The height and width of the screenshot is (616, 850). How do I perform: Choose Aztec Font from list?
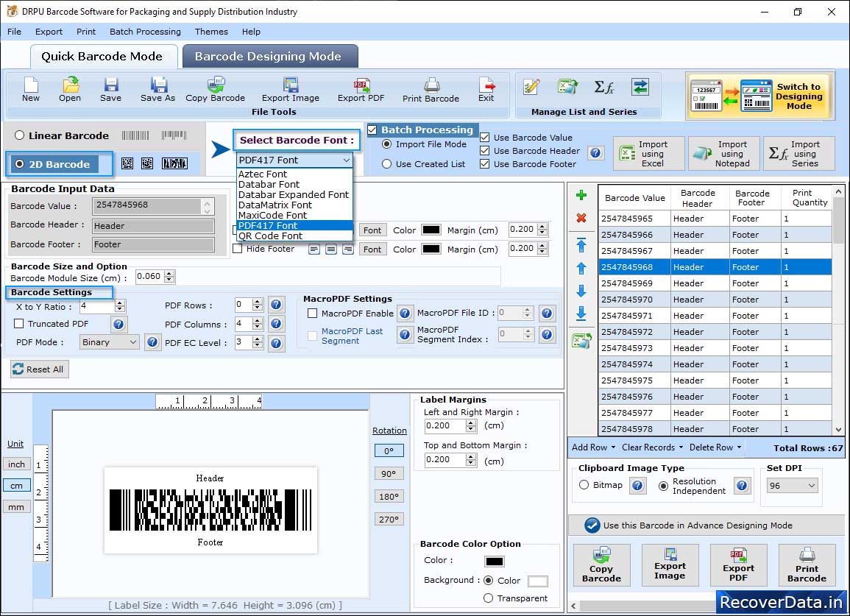(295, 174)
